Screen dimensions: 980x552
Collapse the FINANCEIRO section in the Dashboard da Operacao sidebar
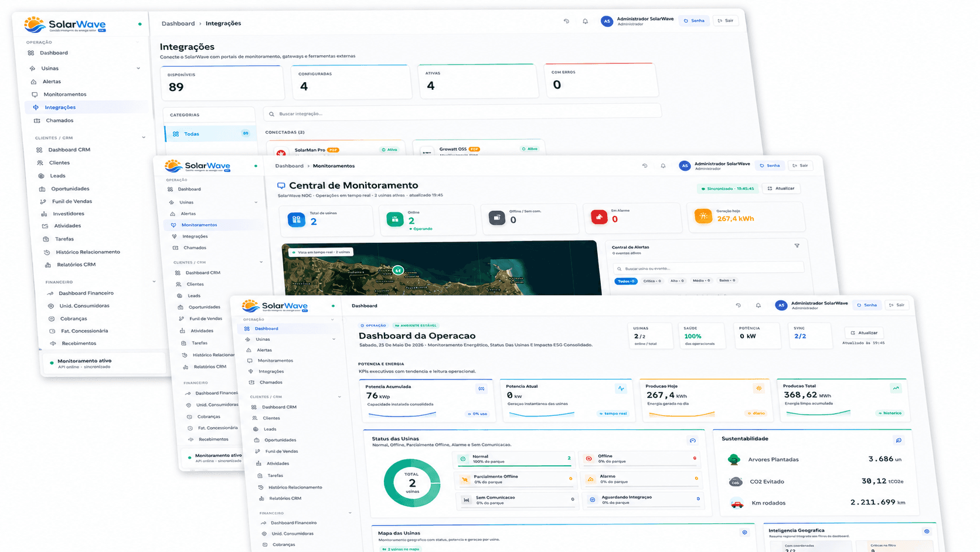(350, 513)
